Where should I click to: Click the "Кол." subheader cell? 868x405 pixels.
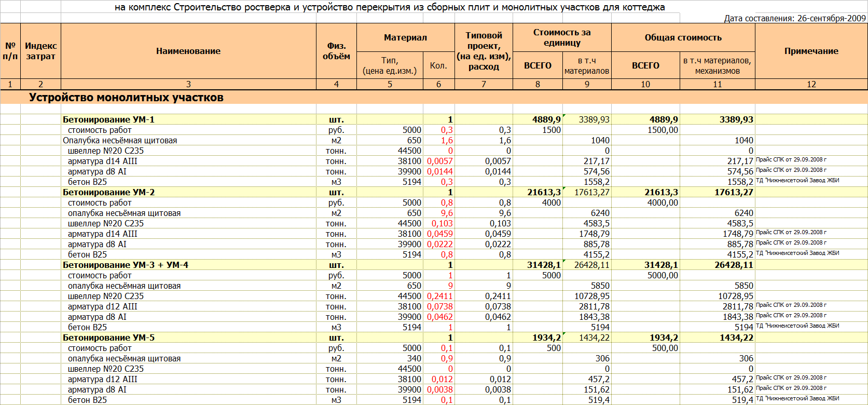(x=438, y=65)
